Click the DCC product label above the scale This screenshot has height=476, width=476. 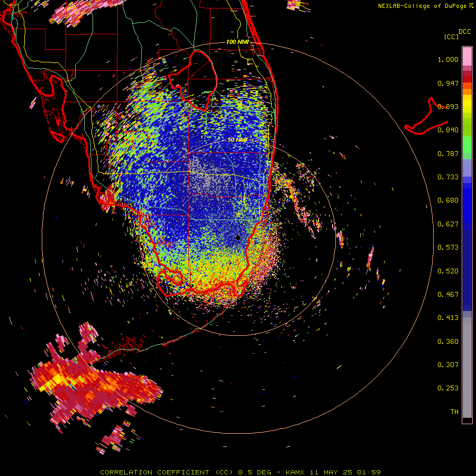pos(465,32)
